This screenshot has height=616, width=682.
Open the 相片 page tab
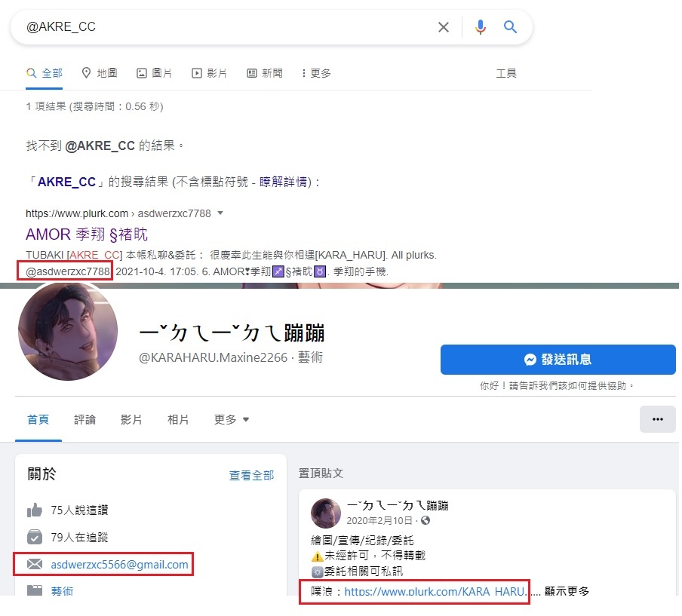click(178, 419)
